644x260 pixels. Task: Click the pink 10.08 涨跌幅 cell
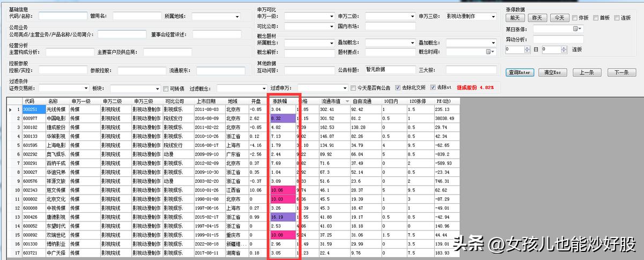pos(283,234)
